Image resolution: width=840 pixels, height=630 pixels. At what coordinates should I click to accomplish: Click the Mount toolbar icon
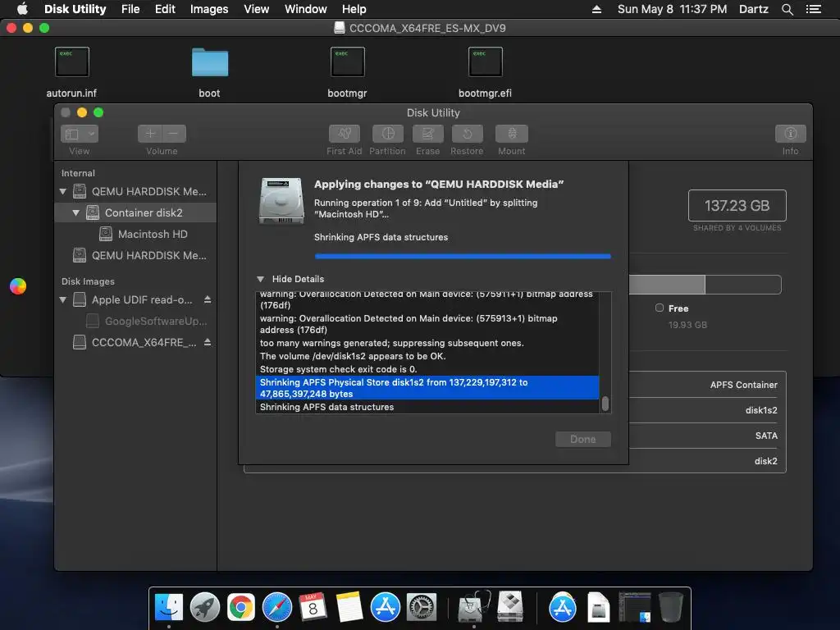512,134
